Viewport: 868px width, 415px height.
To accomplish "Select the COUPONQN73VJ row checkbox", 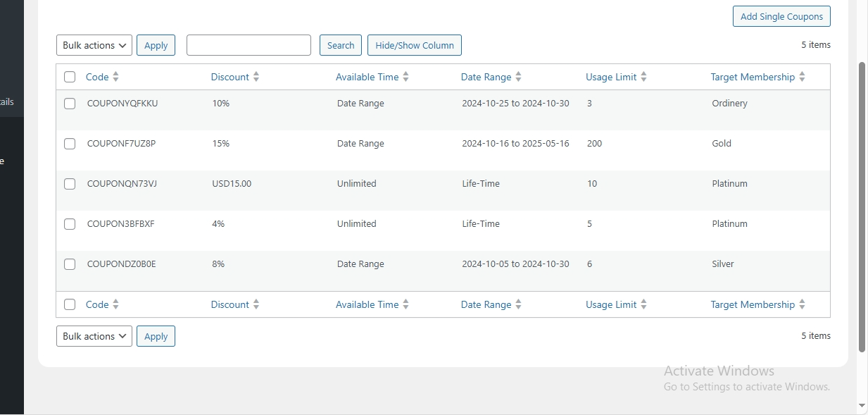I will point(70,184).
